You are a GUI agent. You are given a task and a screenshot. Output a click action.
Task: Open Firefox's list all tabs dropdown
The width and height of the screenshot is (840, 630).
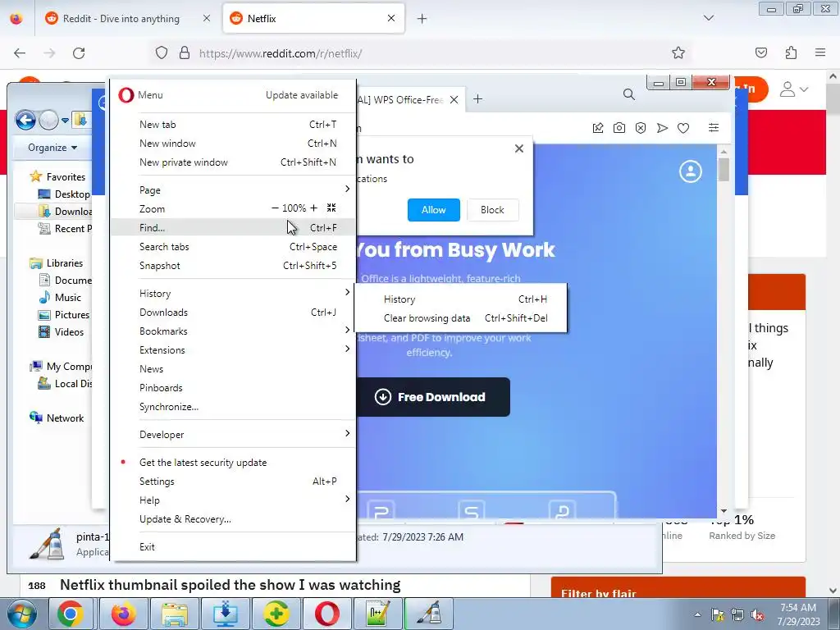click(x=708, y=18)
